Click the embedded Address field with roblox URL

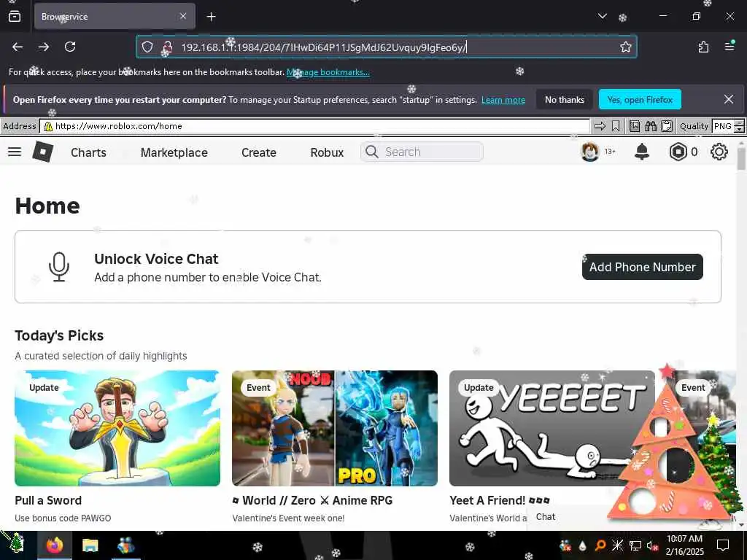click(x=314, y=126)
